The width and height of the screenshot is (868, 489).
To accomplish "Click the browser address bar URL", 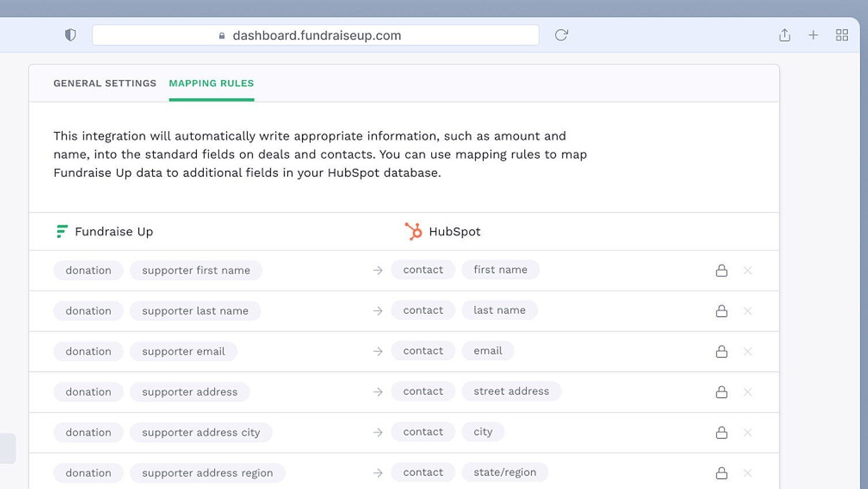I will (316, 36).
